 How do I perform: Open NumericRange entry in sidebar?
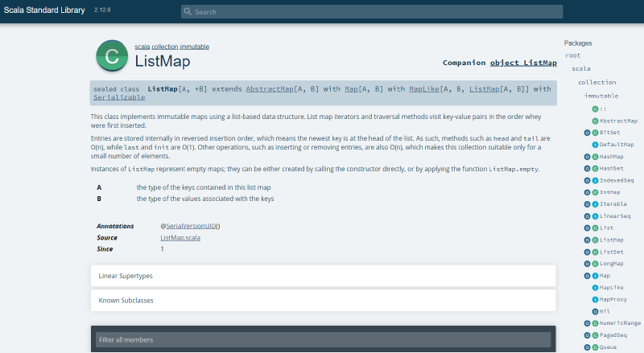click(620, 323)
